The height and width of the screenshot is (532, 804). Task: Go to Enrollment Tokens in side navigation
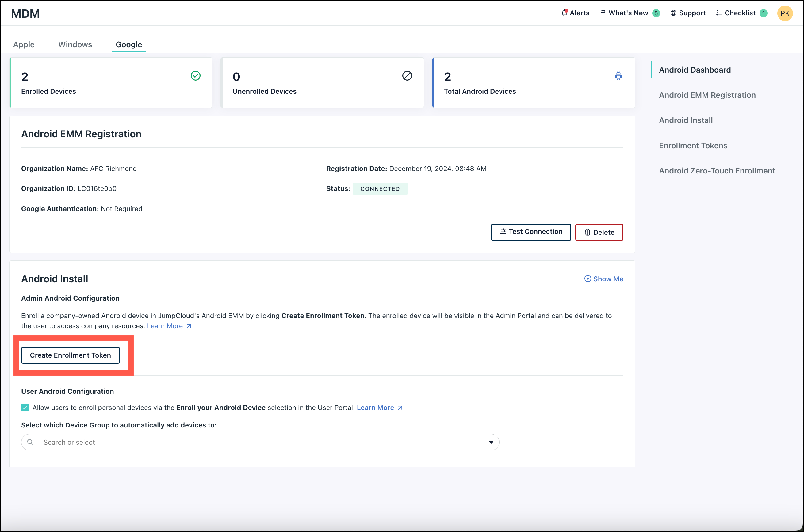pyautogui.click(x=693, y=146)
